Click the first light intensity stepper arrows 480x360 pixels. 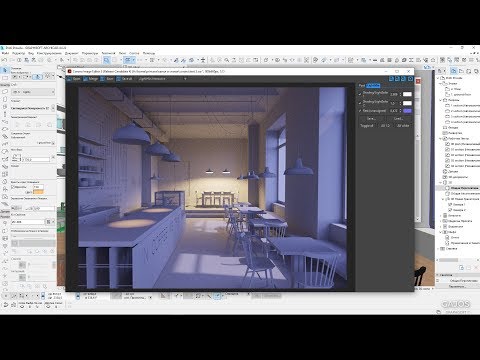tap(401, 94)
